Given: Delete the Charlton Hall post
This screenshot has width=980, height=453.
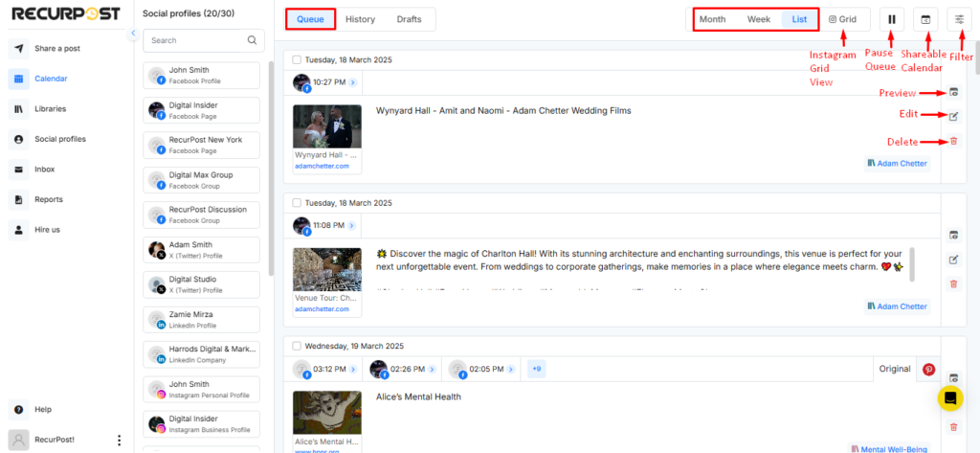Looking at the screenshot, I should point(954,284).
